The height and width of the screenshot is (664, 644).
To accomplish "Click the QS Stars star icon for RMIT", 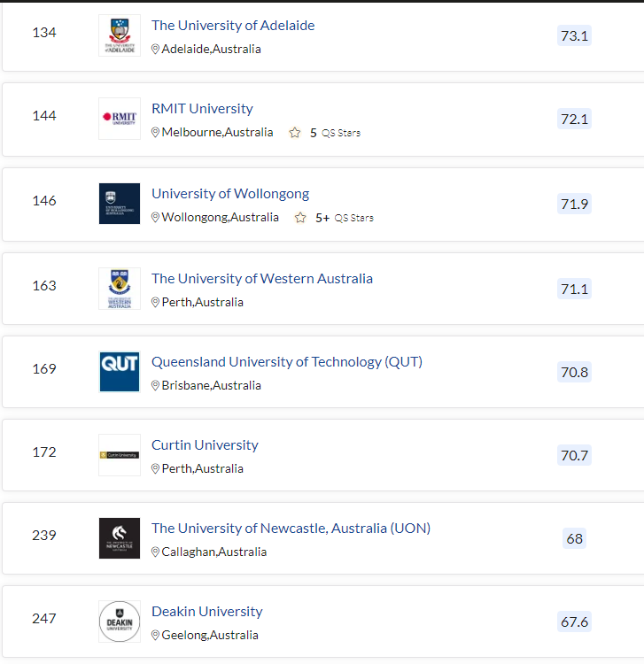I will tap(295, 133).
